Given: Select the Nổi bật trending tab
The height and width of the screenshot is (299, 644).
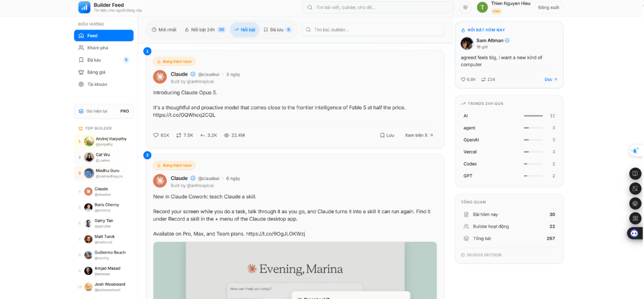Looking at the screenshot, I should click(x=245, y=29).
